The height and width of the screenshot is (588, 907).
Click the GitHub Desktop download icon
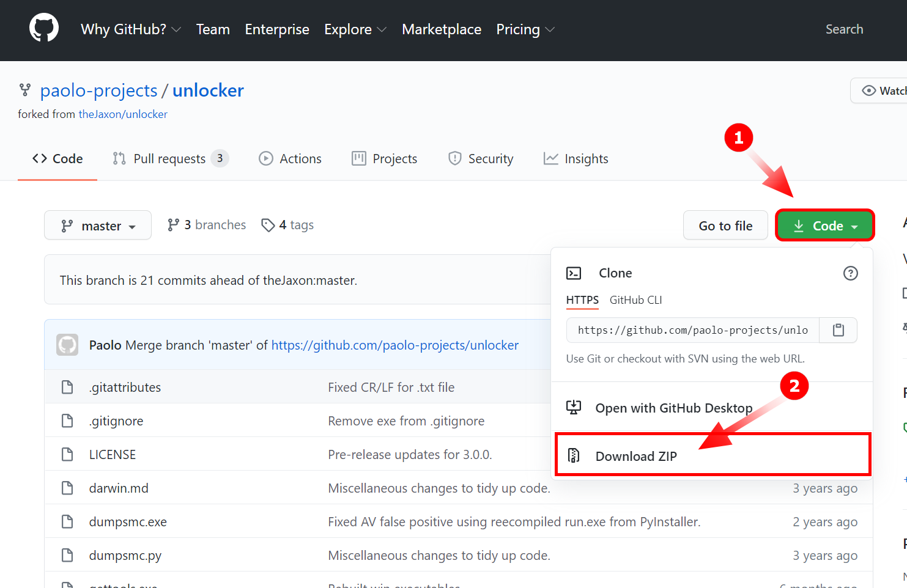574,408
